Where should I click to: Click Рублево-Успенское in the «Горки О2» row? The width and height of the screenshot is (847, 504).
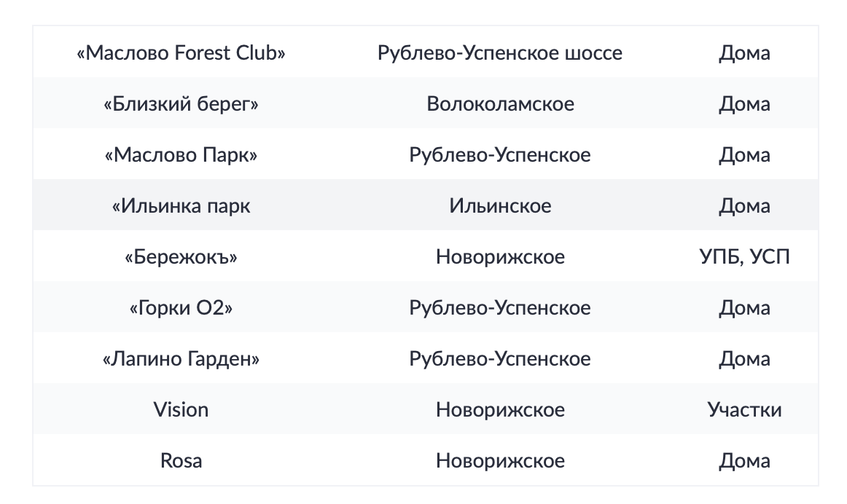pos(500,308)
